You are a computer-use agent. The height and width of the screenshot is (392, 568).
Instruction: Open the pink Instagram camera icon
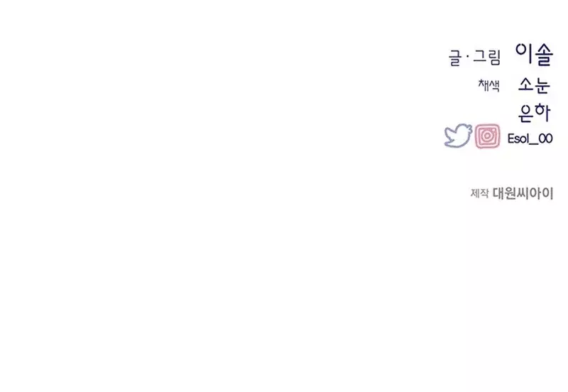487,136
